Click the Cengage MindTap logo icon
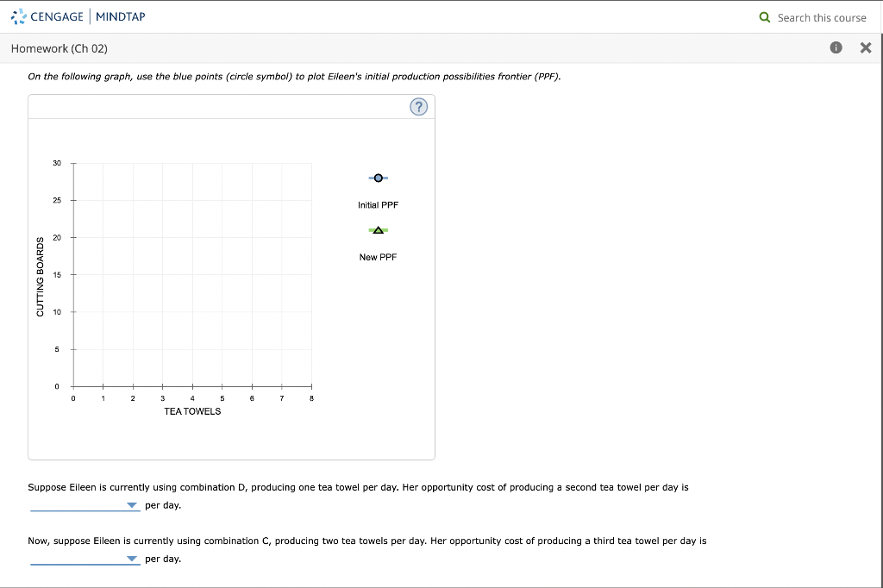 [17, 16]
